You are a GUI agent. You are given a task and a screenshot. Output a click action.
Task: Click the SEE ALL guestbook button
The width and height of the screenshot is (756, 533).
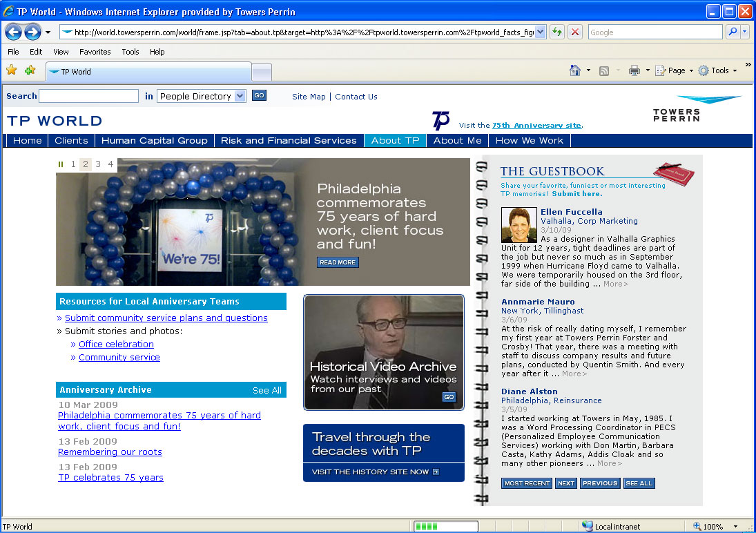(x=639, y=483)
